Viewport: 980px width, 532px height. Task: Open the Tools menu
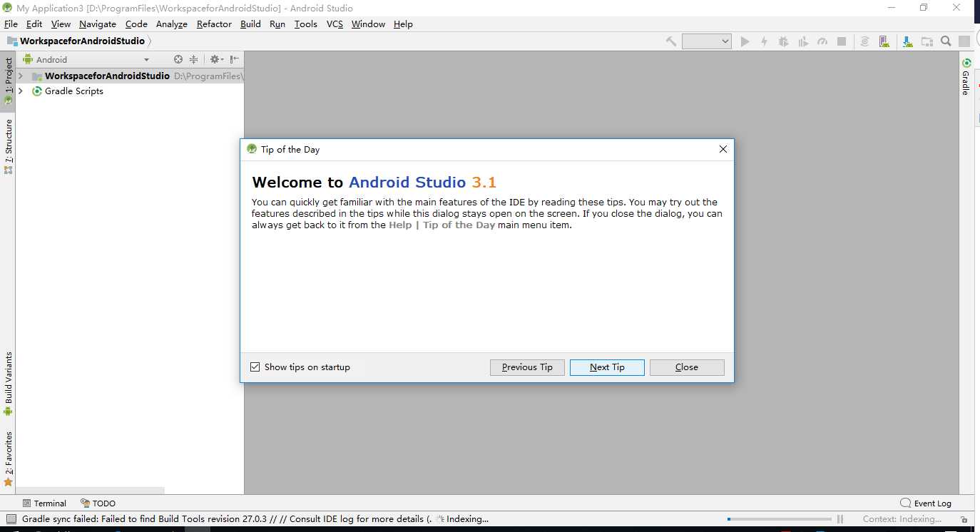pyautogui.click(x=305, y=24)
